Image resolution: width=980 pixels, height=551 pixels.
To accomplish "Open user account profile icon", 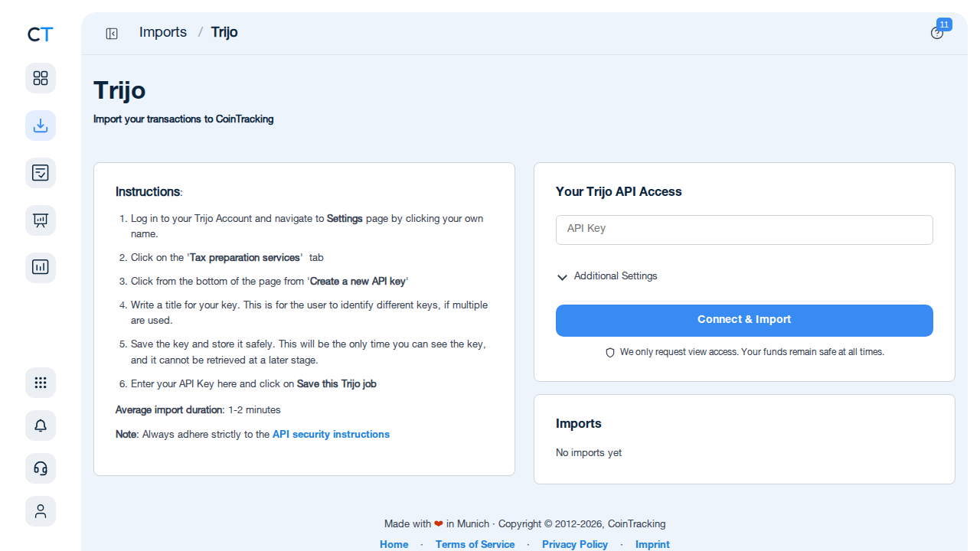I will [x=41, y=511].
